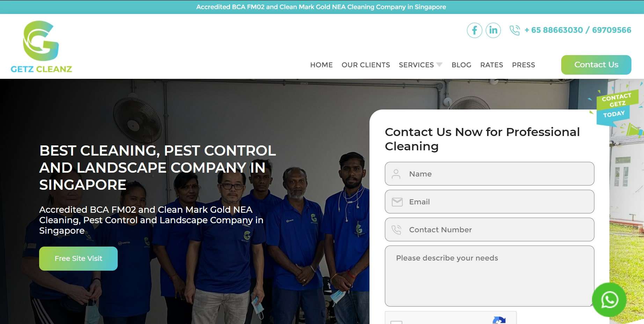Click the Free Site Visit button

tap(78, 258)
